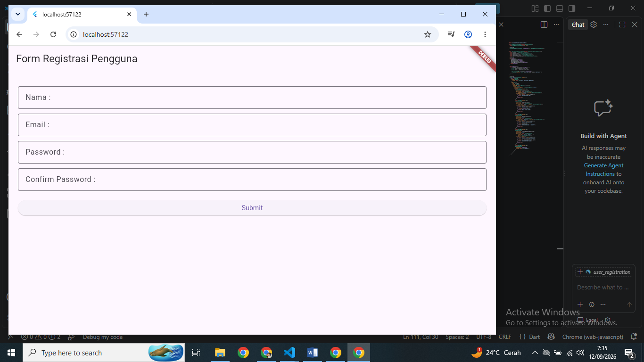
Task: Open Chrome's tab search dropdown
Action: click(18, 14)
